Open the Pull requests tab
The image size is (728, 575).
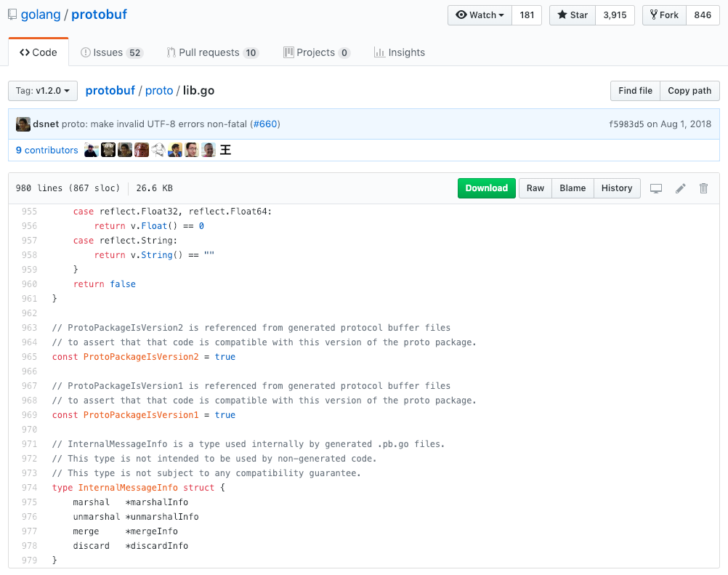(213, 52)
